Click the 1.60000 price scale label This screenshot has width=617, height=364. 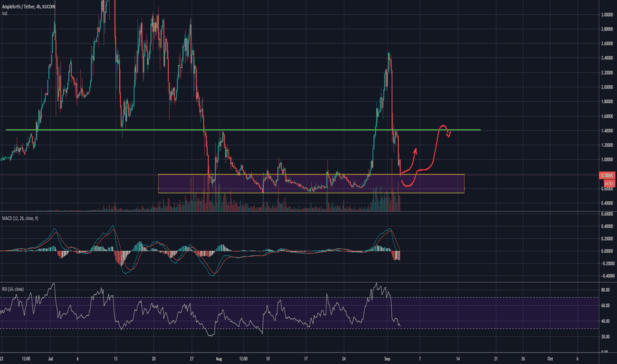coord(607,116)
